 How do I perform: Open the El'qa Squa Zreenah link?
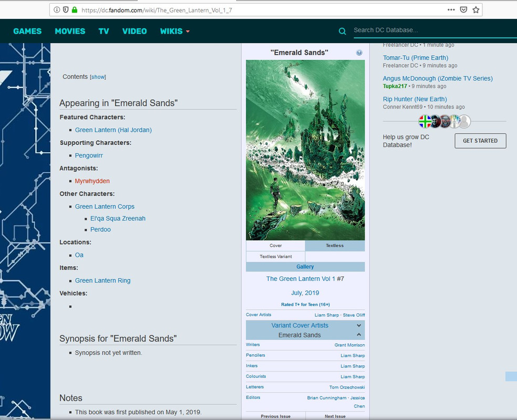pyautogui.click(x=118, y=218)
